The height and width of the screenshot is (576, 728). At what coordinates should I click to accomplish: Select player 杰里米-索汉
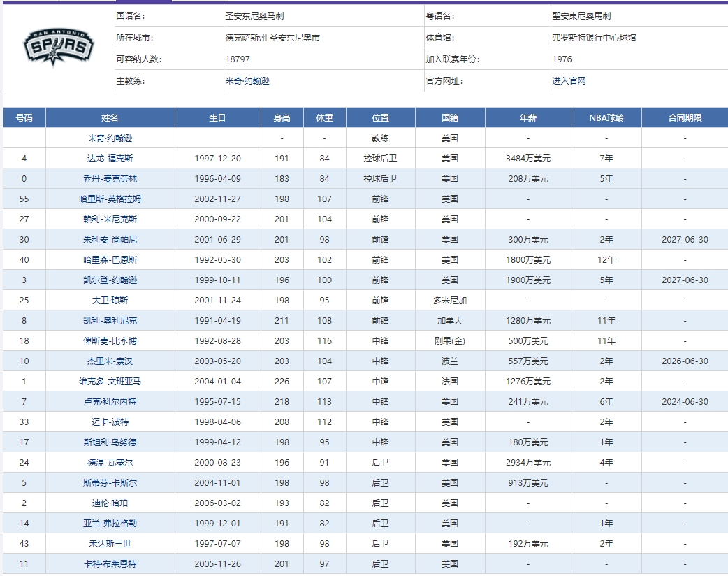click(x=108, y=360)
